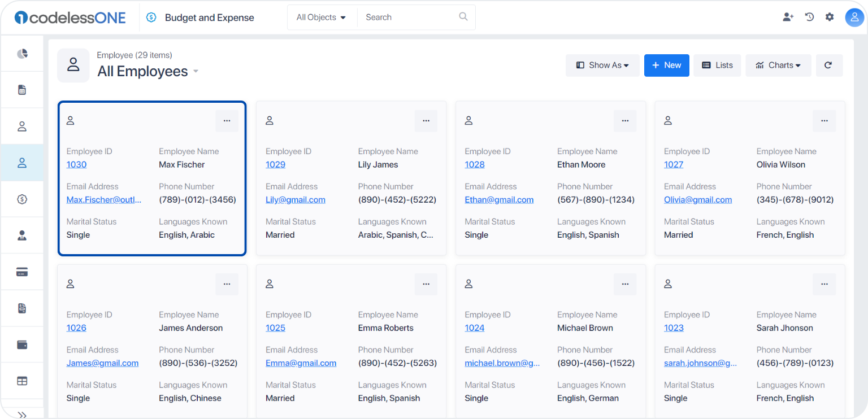
Task: Open three-dot menu on Michael Brown card
Action: (625, 284)
